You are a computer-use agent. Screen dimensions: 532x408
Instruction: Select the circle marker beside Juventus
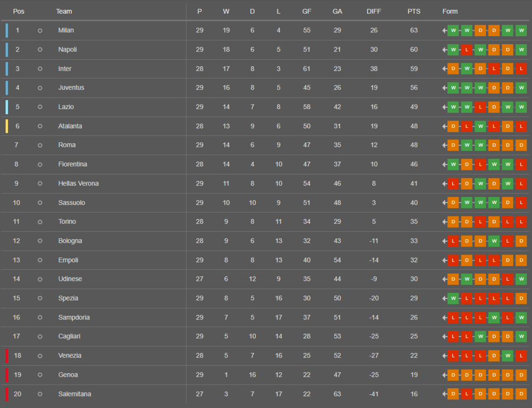[x=40, y=88]
